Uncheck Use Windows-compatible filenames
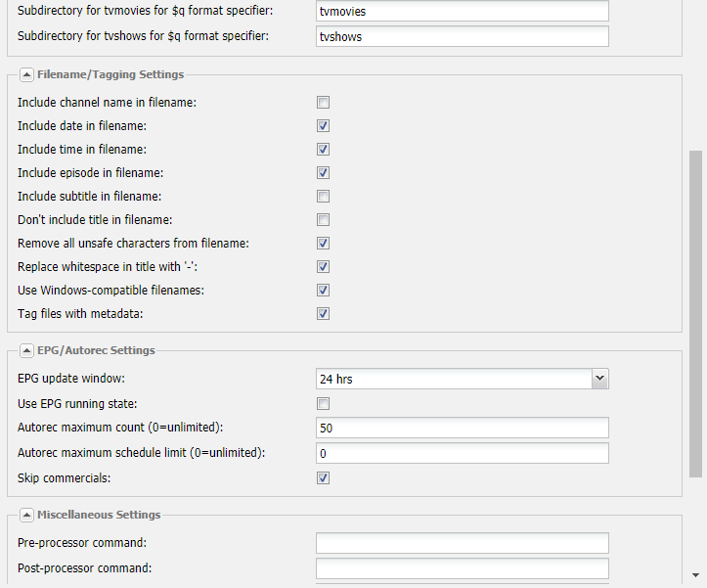707x588 pixels. point(323,291)
